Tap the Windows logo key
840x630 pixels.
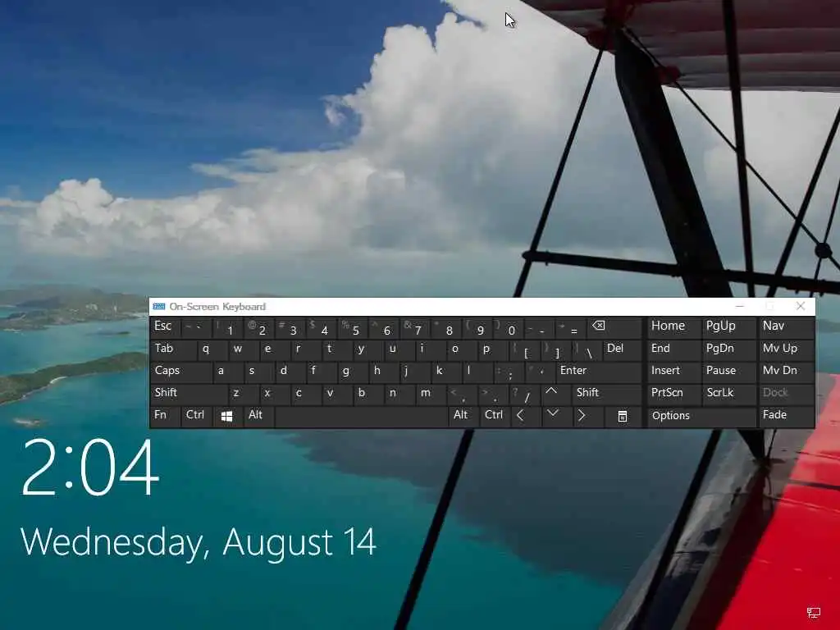(227, 416)
